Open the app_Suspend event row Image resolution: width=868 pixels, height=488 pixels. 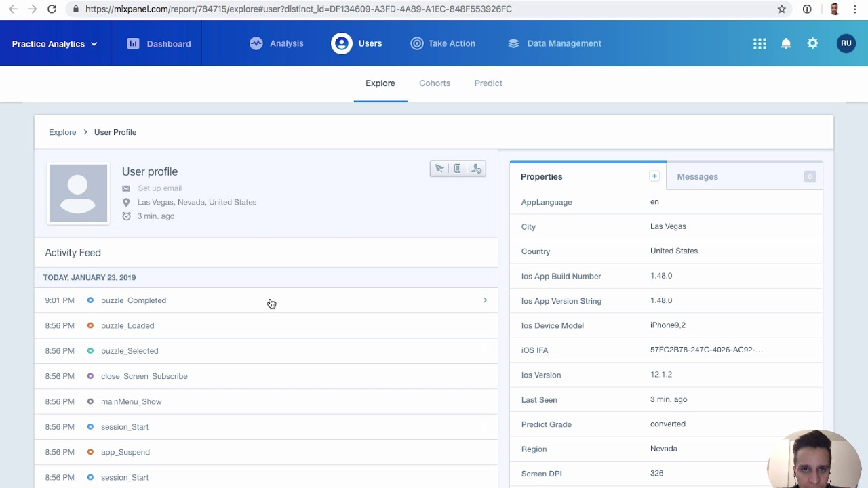(x=266, y=452)
